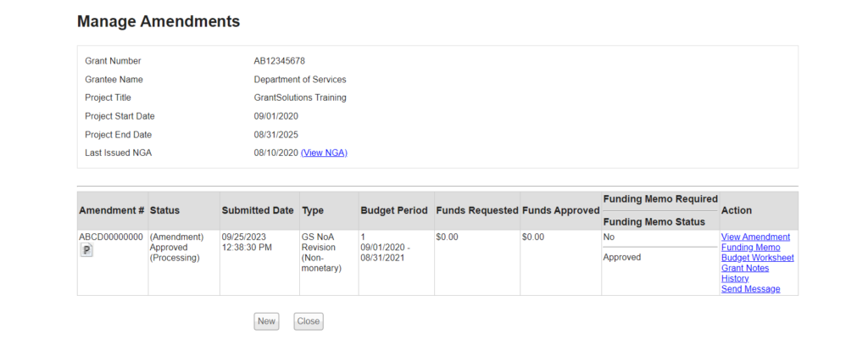This screenshot has height=340, width=868.
Task: Open the Funding Memo action link
Action: pos(750,248)
